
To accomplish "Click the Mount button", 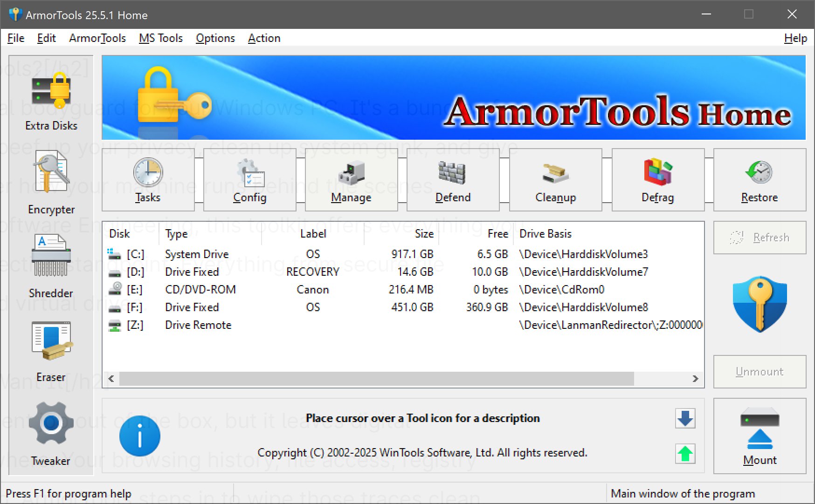I will 760,436.
